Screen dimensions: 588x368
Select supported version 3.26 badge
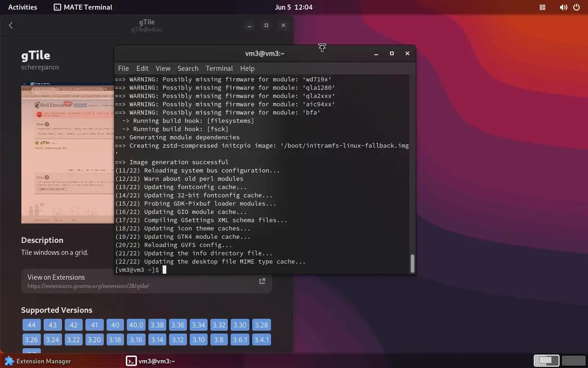pyautogui.click(x=31, y=339)
